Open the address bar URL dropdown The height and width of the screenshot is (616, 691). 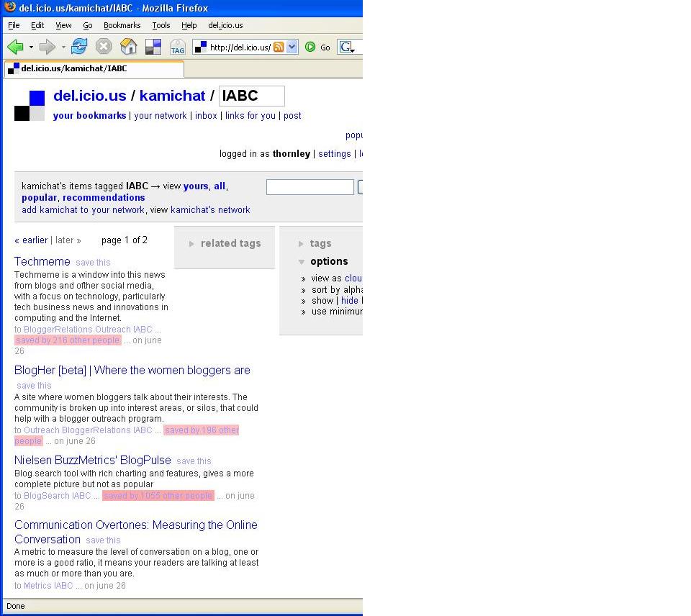pos(292,47)
